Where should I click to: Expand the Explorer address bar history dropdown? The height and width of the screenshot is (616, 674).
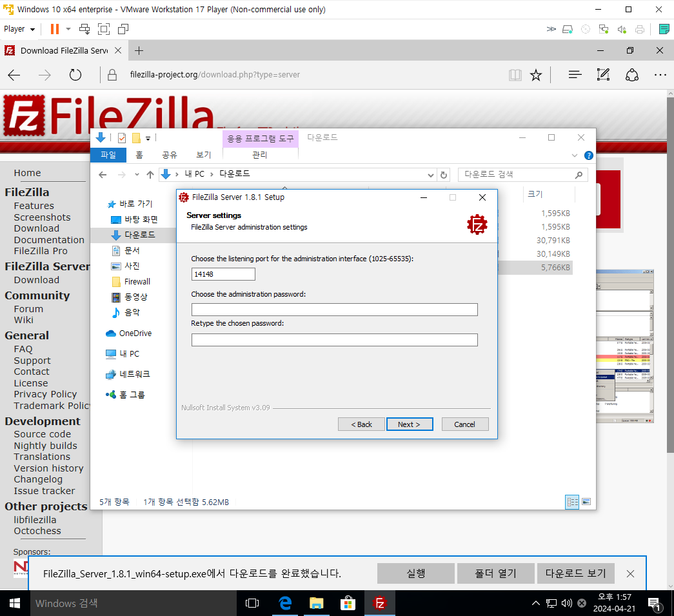click(430, 175)
